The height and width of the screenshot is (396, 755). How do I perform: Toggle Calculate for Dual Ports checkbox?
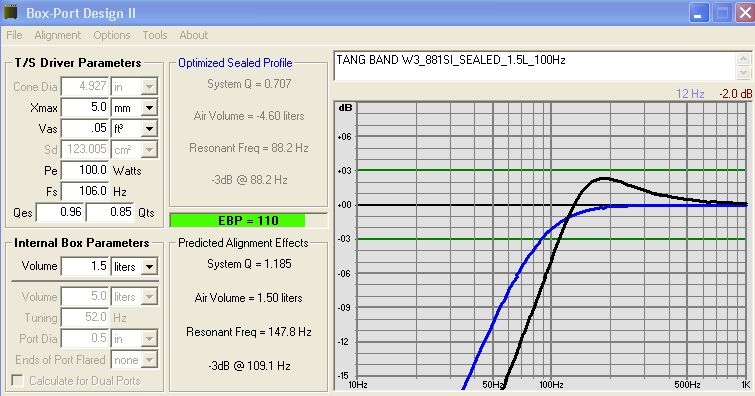17,381
